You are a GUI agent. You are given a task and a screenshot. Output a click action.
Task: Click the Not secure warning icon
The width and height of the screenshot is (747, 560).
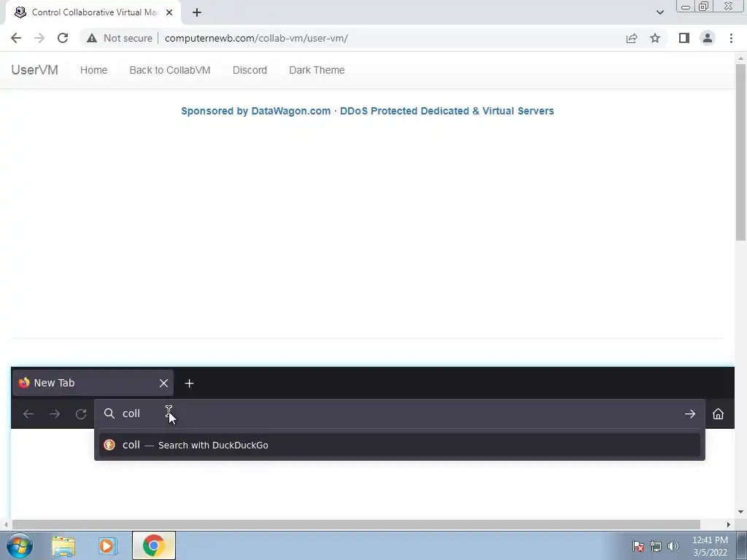(x=92, y=38)
